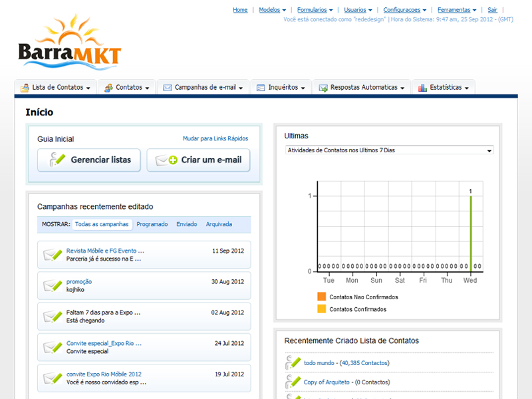Go to Home link
Viewport: 532px width, 399px height.
tap(240, 10)
